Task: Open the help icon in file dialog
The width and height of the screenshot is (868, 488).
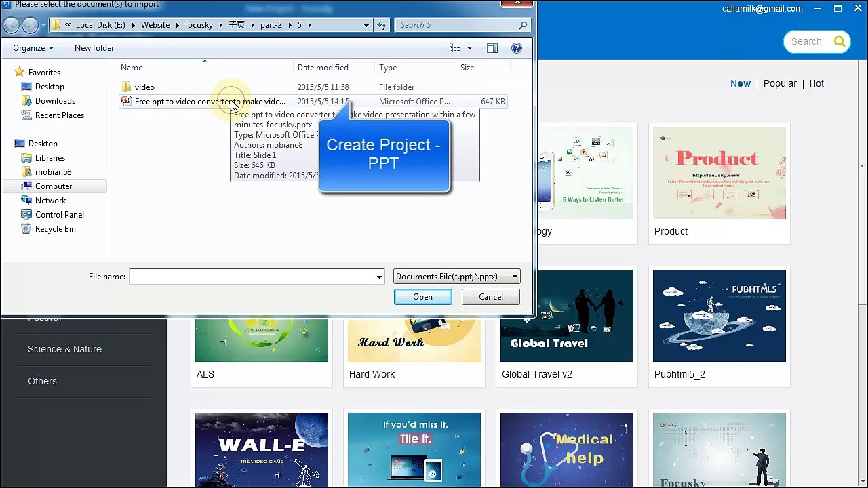Action: tap(517, 48)
